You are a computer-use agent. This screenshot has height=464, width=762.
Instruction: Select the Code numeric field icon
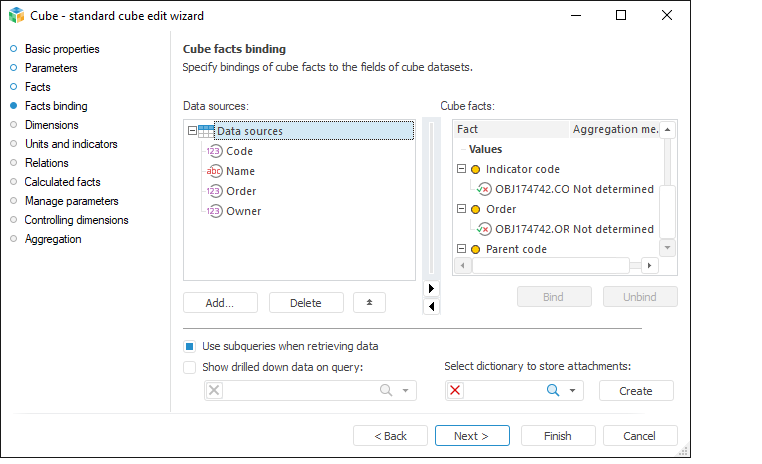point(215,151)
